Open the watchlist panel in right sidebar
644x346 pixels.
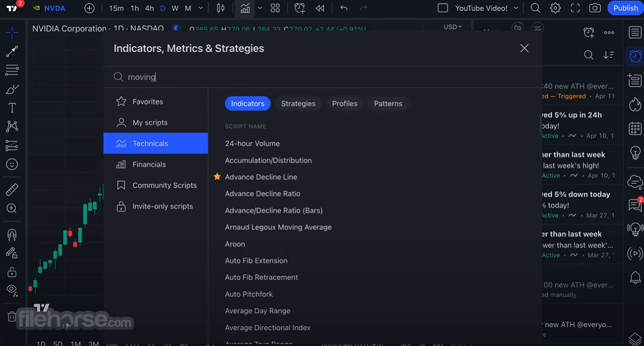pyautogui.click(x=635, y=32)
